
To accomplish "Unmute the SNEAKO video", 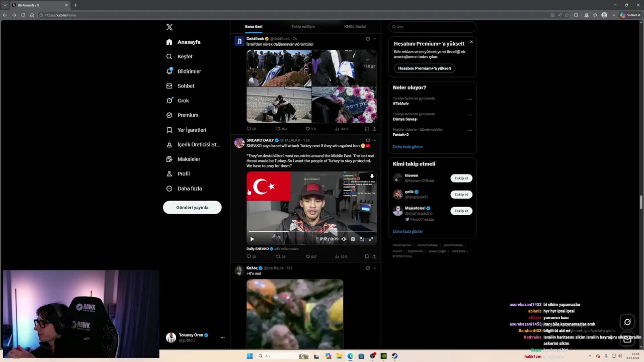I will [344, 239].
